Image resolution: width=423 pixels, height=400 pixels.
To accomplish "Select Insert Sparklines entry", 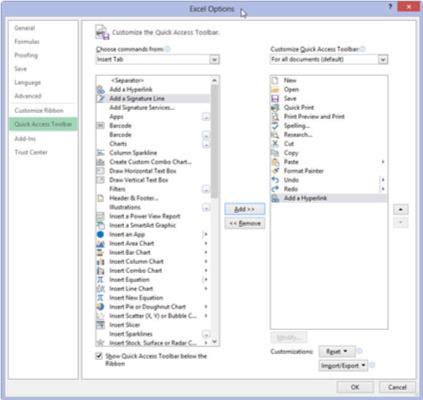I will coord(153,334).
